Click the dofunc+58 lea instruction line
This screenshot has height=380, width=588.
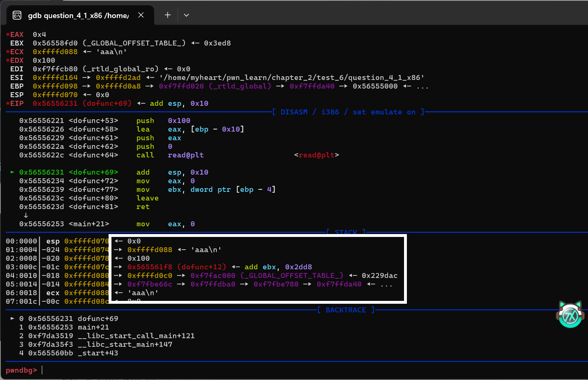pos(132,129)
